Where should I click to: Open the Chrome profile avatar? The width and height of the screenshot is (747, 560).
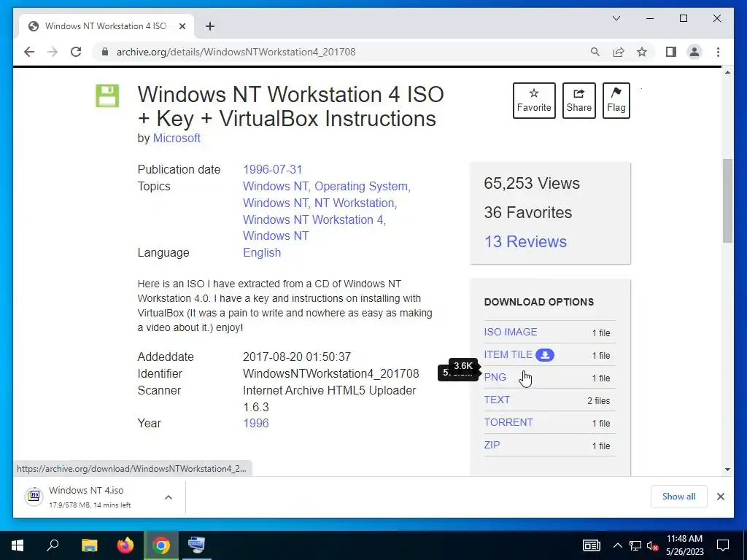click(x=694, y=52)
